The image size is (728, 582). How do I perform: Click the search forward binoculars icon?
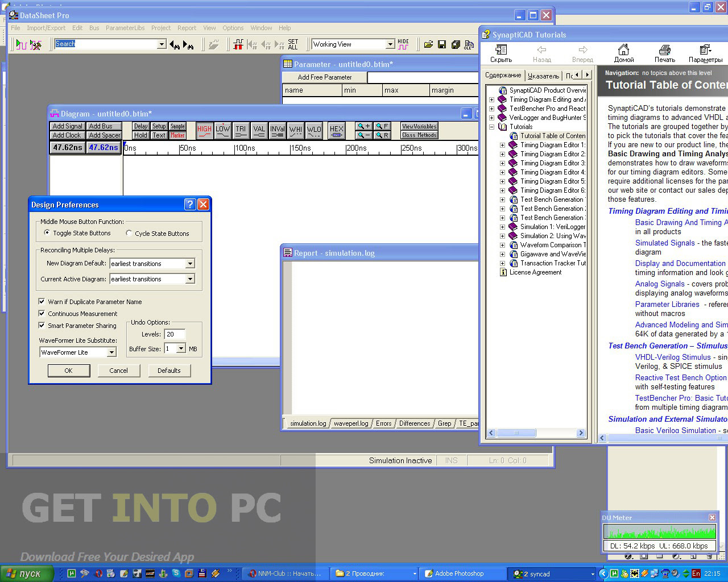coord(189,44)
